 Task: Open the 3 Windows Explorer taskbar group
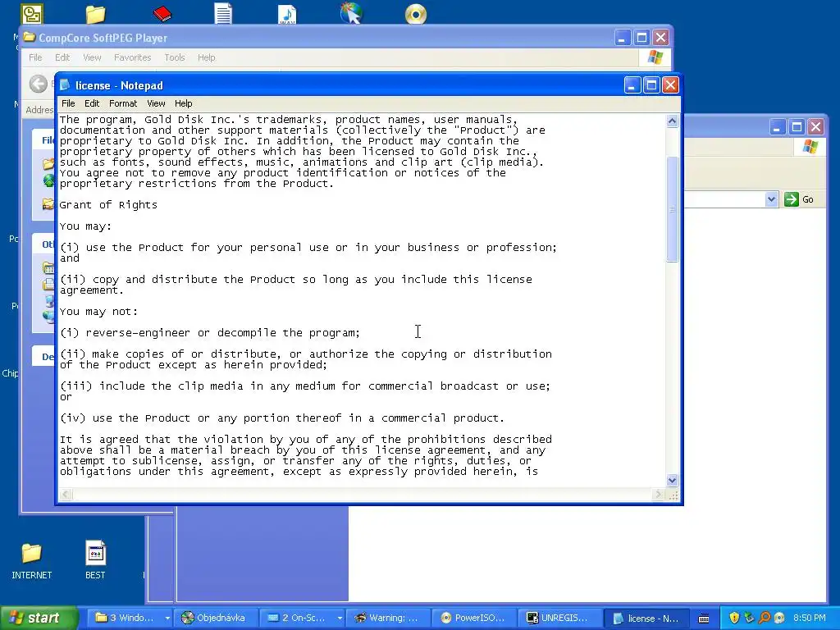[x=125, y=618]
